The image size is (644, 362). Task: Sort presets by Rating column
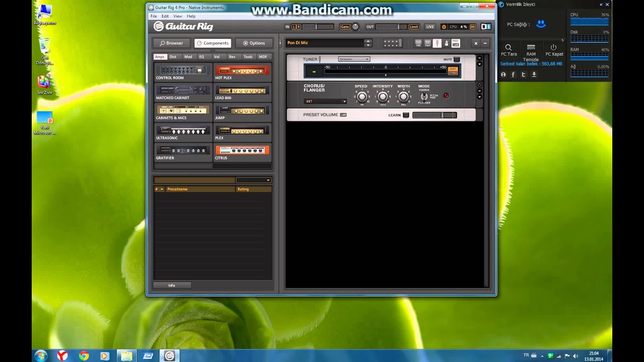pos(254,189)
